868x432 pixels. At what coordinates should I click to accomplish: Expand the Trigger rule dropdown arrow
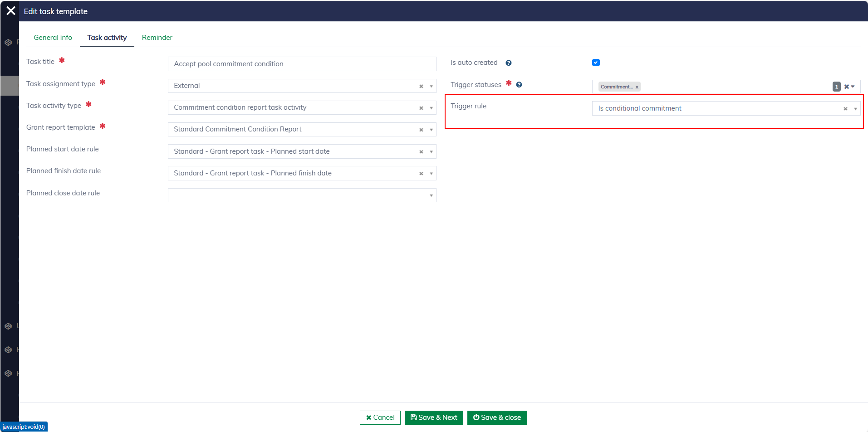tap(855, 109)
